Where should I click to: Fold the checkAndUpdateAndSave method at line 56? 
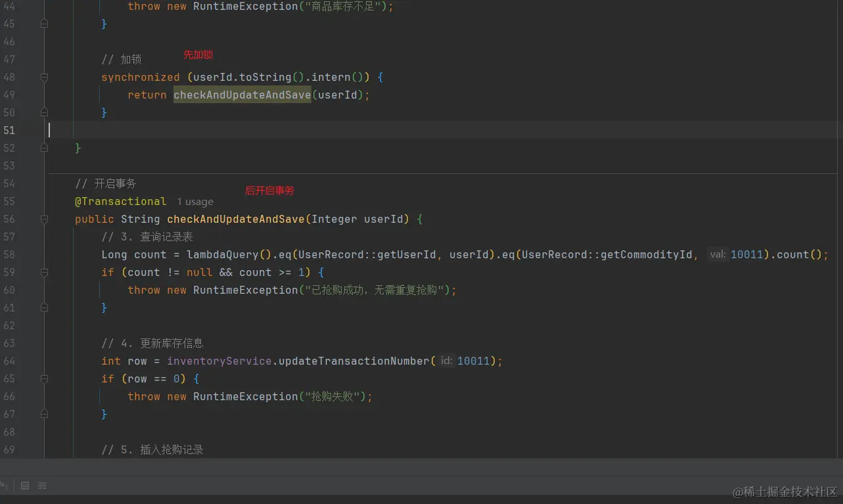(x=44, y=219)
